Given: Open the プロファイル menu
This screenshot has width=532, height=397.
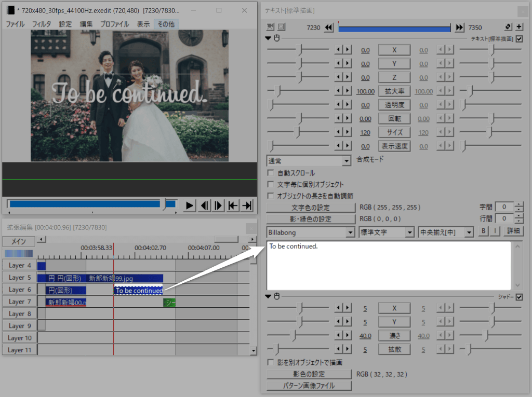Looking at the screenshot, I should (x=114, y=24).
